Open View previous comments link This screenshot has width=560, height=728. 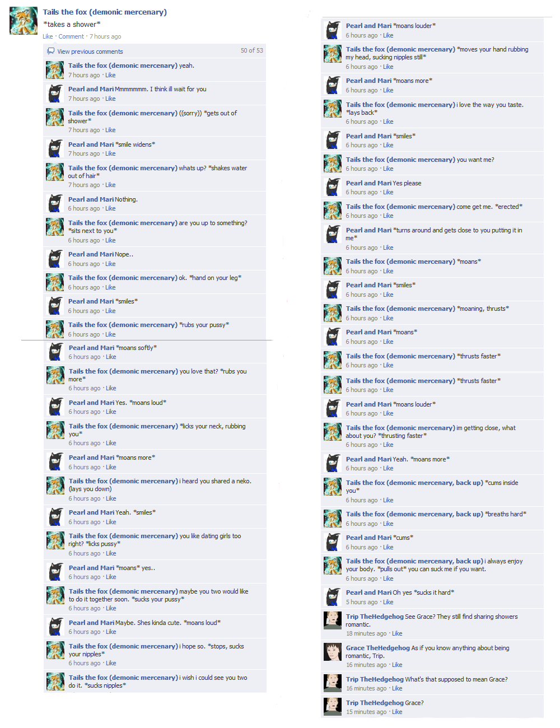(x=90, y=52)
